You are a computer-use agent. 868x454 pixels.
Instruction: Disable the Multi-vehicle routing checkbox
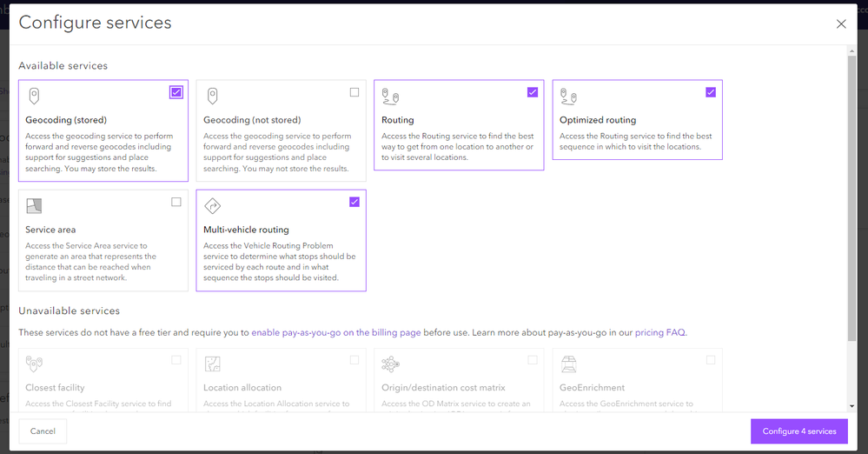354,202
